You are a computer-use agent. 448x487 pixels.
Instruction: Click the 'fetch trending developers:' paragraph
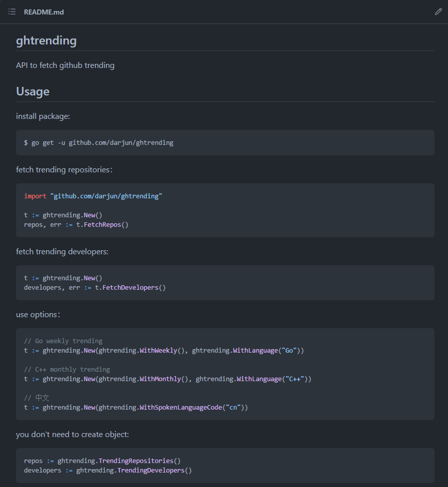point(62,252)
